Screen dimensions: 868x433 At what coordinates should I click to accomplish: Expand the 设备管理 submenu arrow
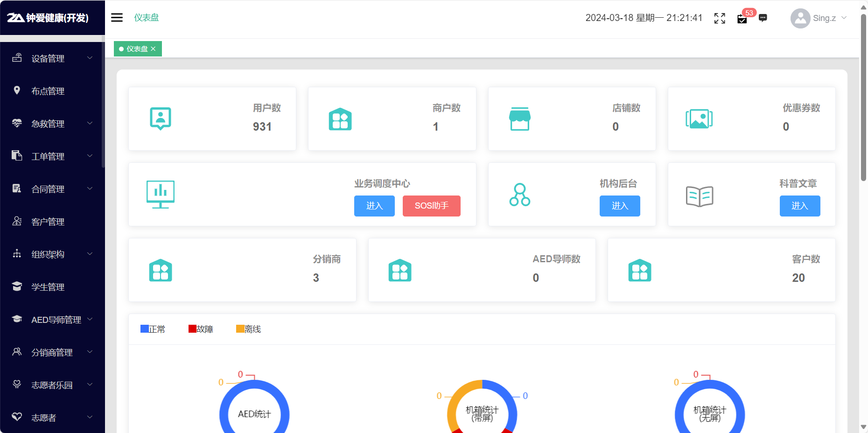[90, 58]
